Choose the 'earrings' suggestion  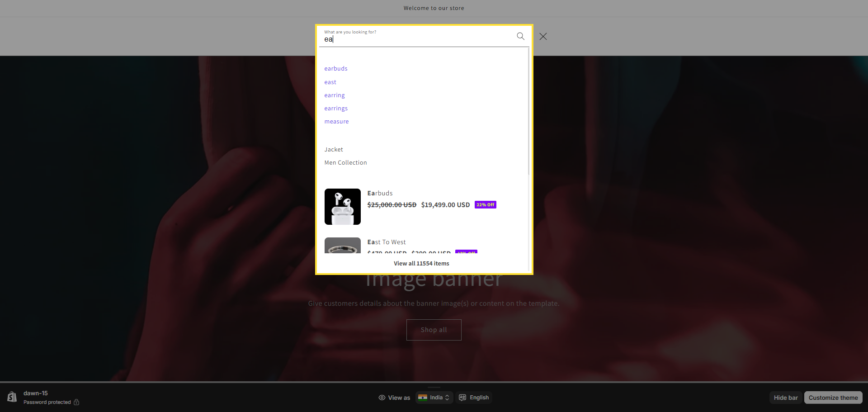336,109
